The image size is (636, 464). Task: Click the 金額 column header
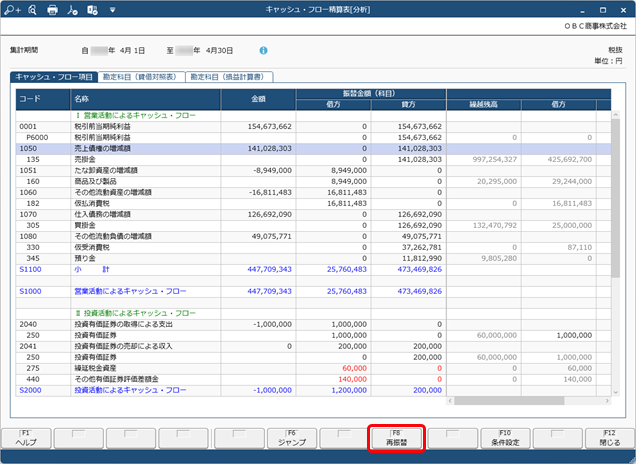point(258,99)
